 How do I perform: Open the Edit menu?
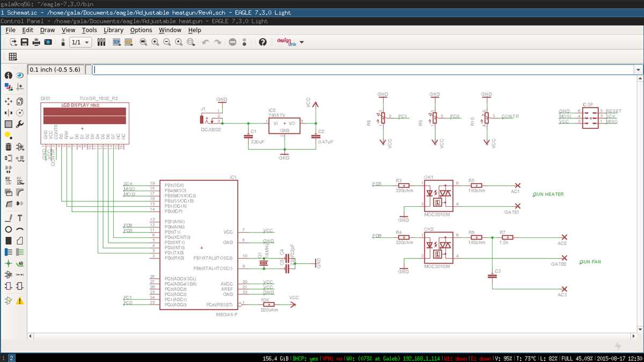(27, 30)
